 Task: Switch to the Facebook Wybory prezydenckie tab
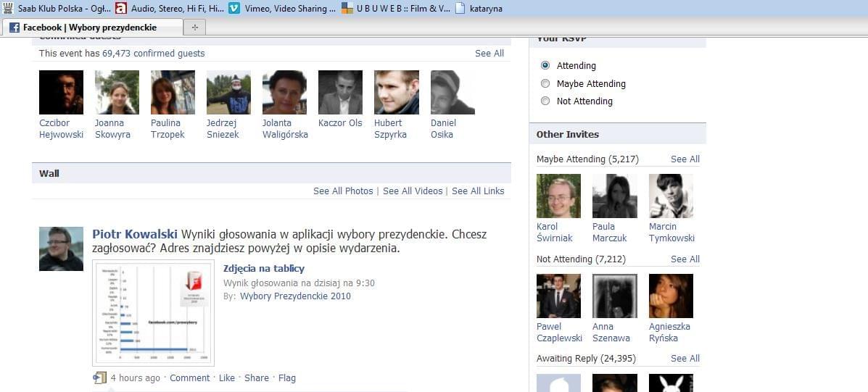point(90,28)
